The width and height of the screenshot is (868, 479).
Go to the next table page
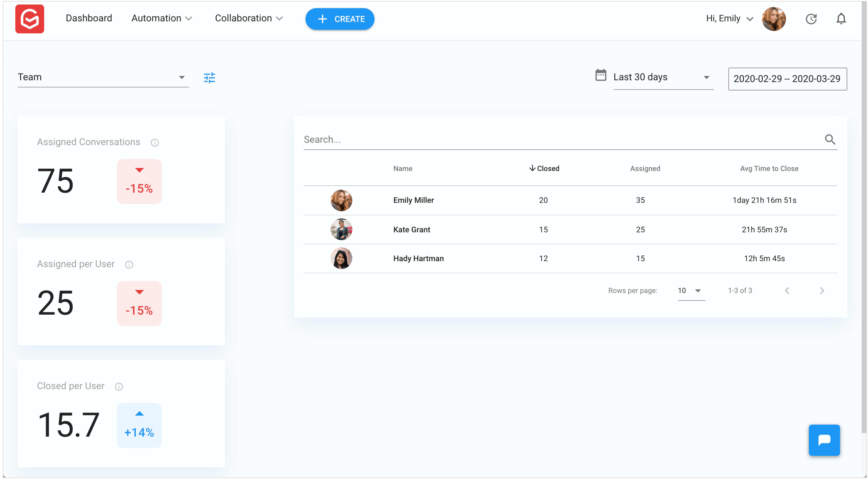(822, 291)
